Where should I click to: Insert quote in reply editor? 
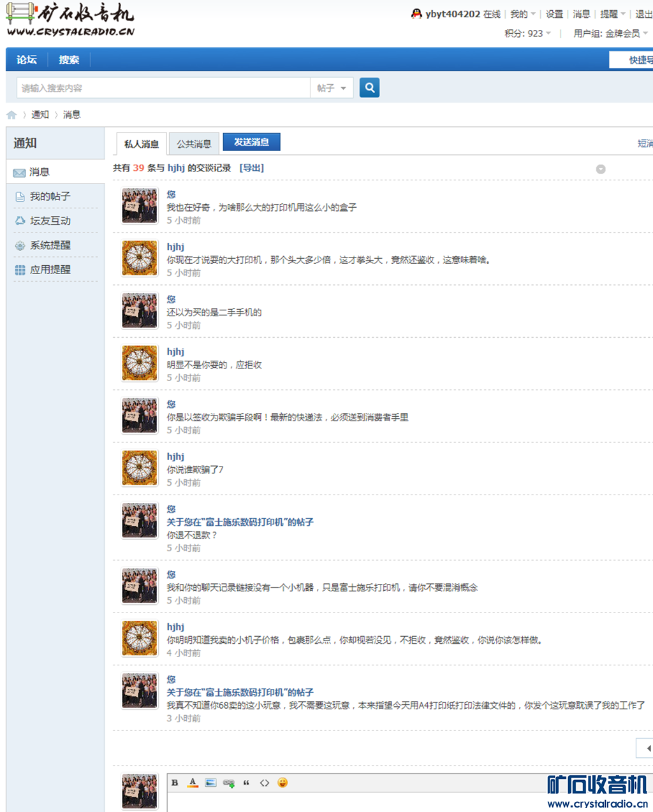click(x=246, y=783)
